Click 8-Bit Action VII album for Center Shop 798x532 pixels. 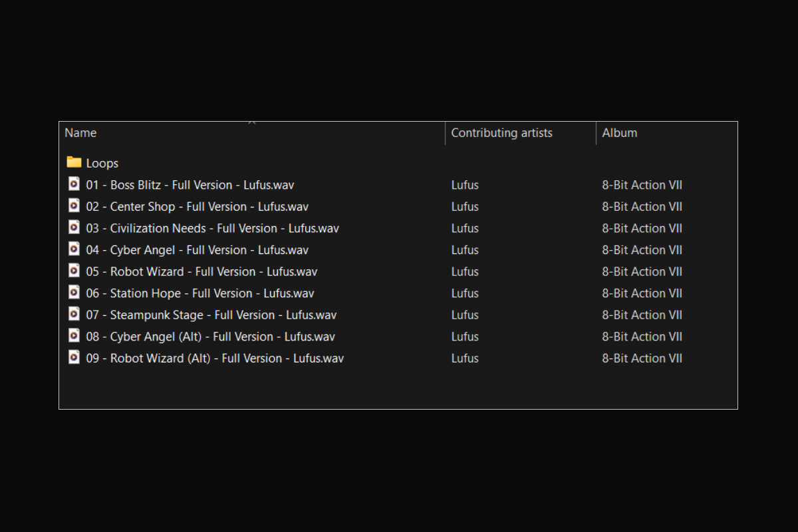click(x=642, y=207)
